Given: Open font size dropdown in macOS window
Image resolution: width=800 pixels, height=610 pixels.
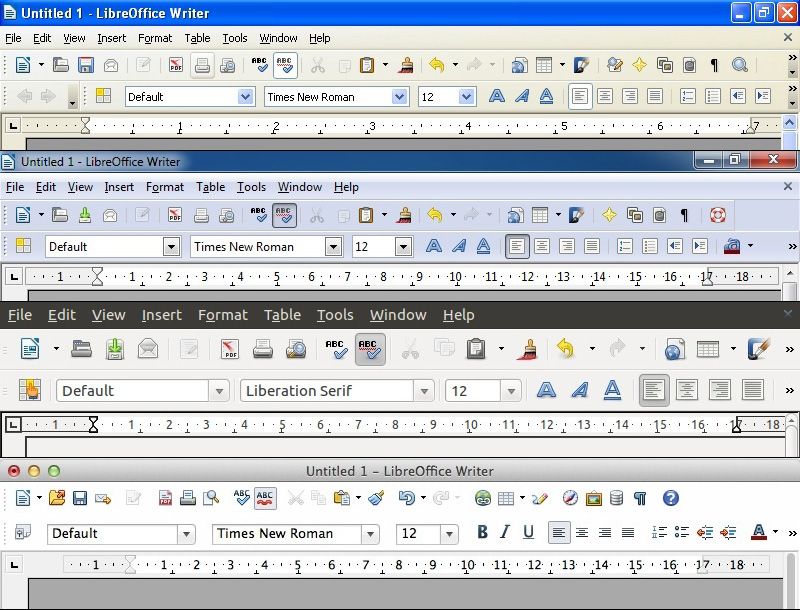Looking at the screenshot, I should (449, 534).
